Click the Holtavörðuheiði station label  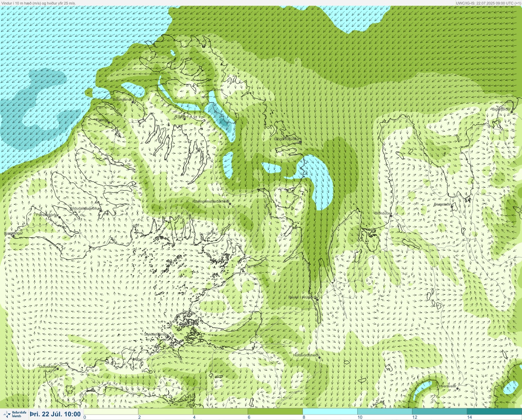click(x=306, y=355)
